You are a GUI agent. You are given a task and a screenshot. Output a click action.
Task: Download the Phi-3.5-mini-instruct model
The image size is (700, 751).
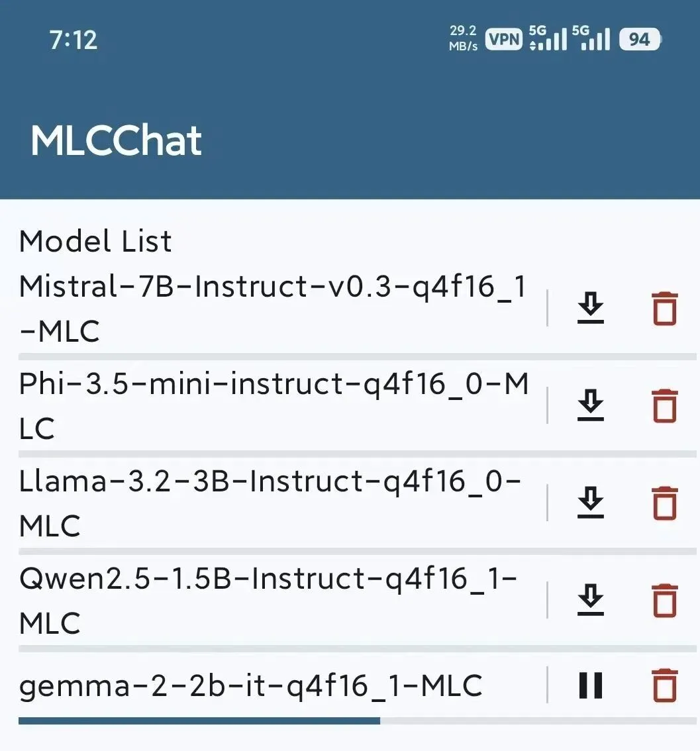(590, 405)
